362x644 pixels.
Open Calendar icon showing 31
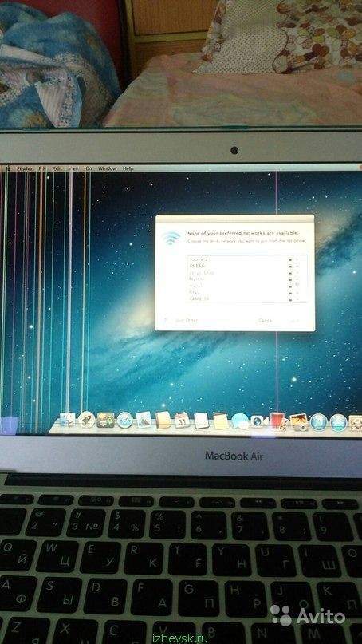[x=182, y=421]
